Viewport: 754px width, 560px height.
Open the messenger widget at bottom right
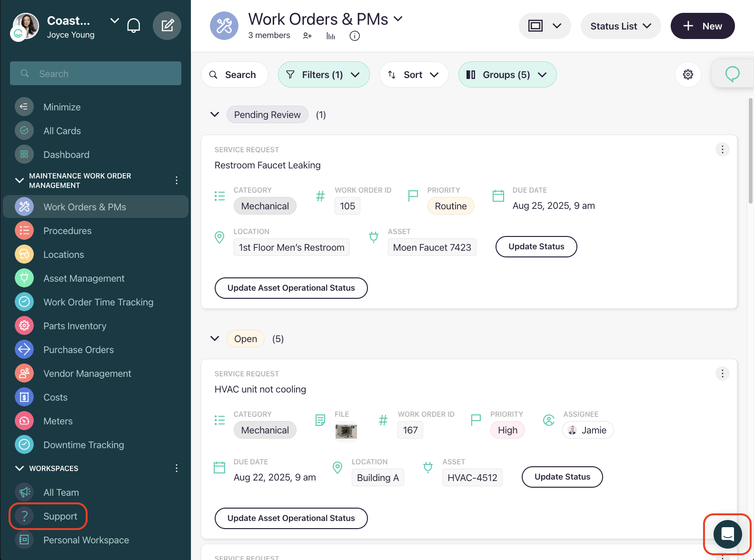[x=727, y=534]
